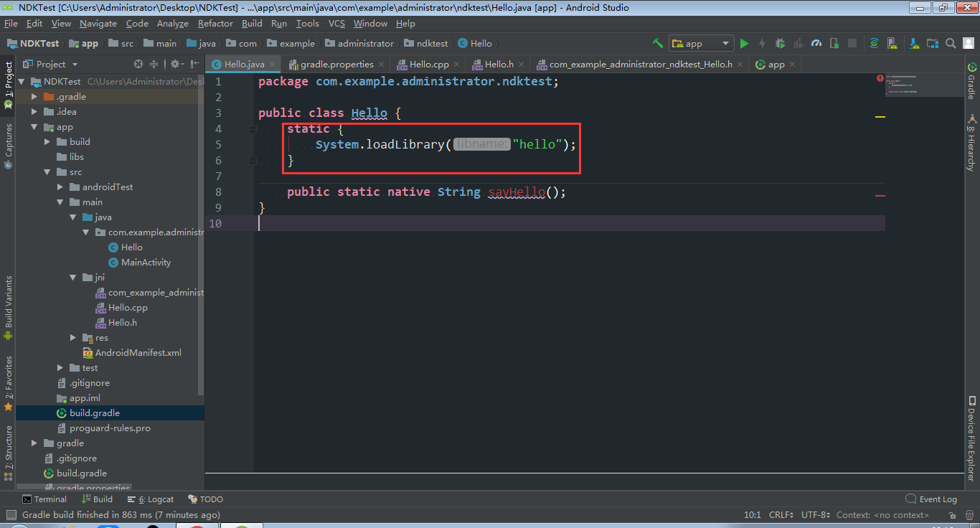This screenshot has width=980, height=528.
Task: Click the fold marker on line 4
Action: point(253,129)
